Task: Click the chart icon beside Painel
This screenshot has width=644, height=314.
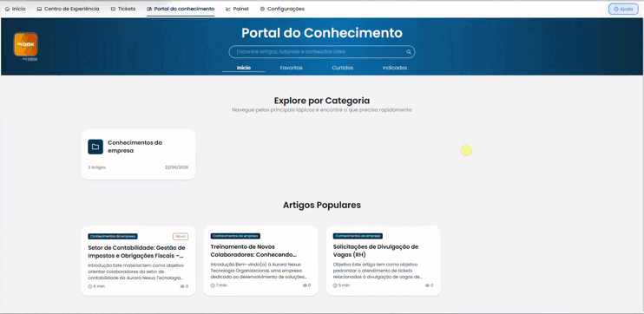Action: [228, 9]
